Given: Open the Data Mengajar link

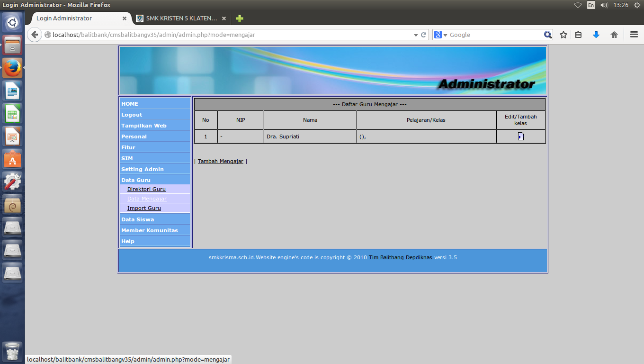Looking at the screenshot, I should [147, 199].
